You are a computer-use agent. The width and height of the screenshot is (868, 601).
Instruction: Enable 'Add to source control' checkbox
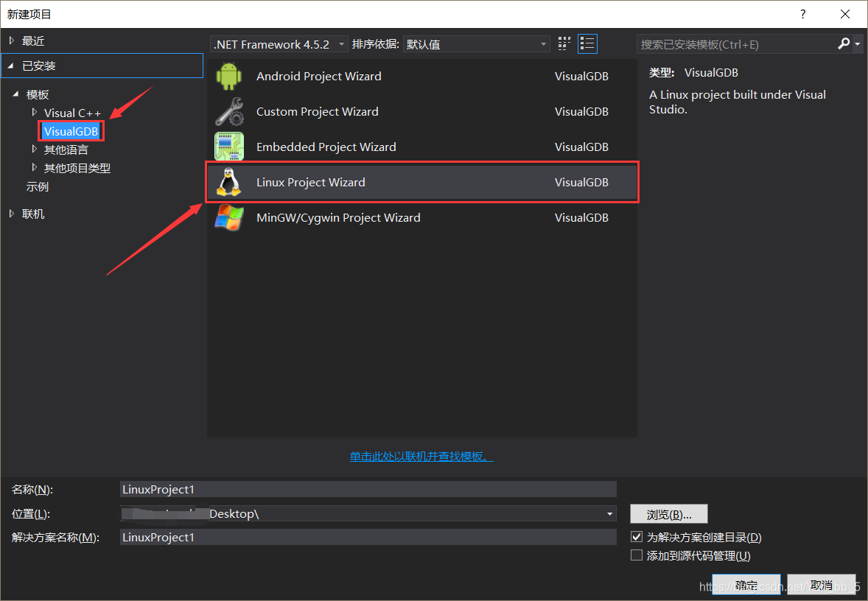(637, 555)
